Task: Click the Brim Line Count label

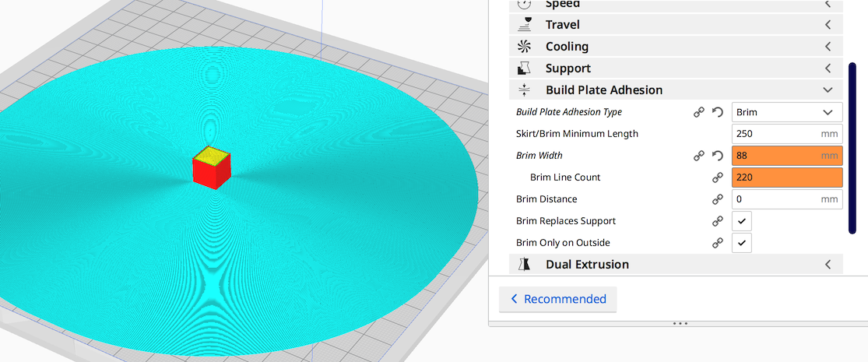Action: (x=565, y=177)
